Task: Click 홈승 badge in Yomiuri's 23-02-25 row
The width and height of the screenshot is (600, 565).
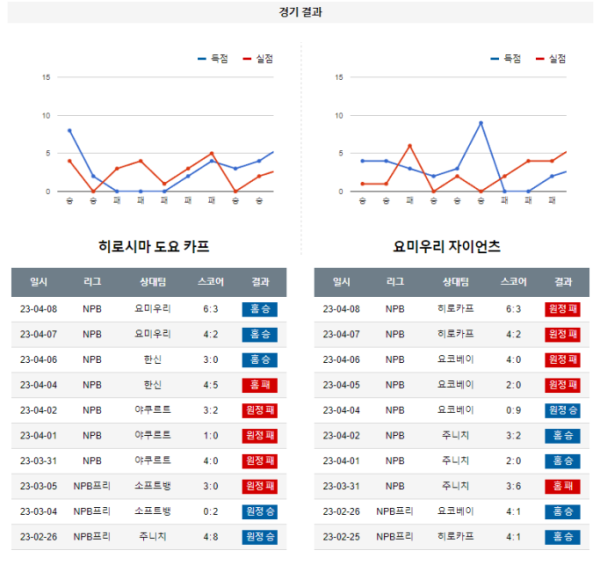Action: pos(562,537)
